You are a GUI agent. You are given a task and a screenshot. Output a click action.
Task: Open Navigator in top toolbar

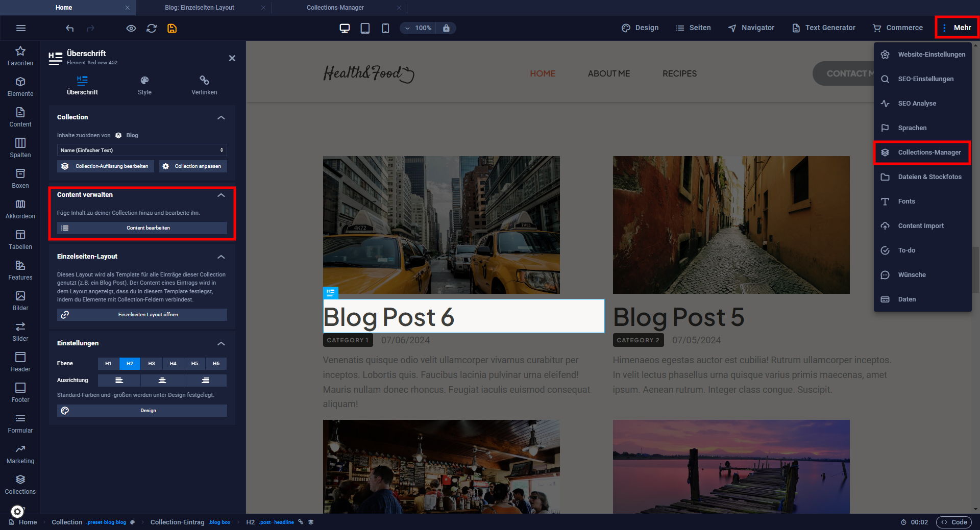[x=751, y=28]
